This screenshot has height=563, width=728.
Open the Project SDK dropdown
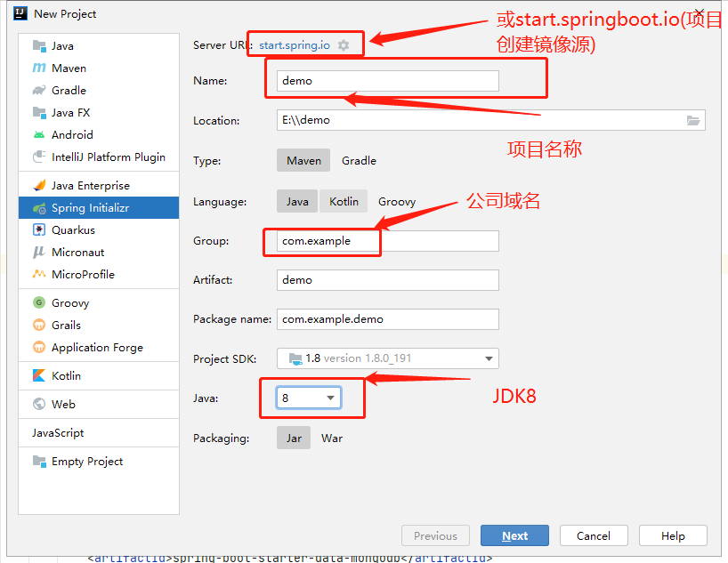coord(388,358)
